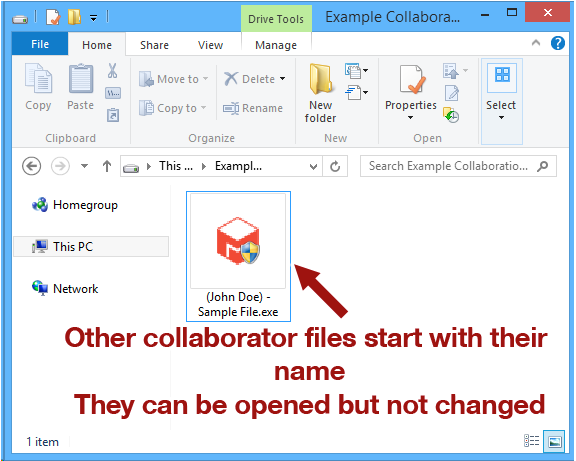The image size is (576, 461).
Task: Expand the Delete dropdown arrow
Action: coord(282,79)
